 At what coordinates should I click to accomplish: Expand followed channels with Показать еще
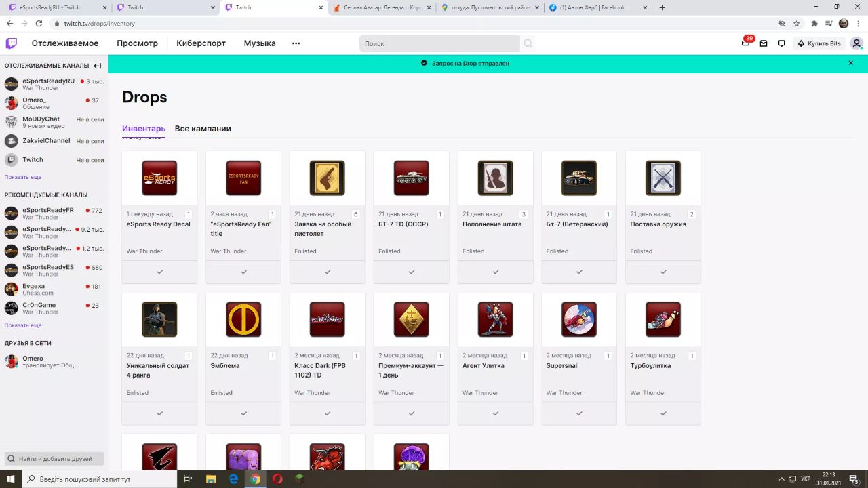pyautogui.click(x=23, y=177)
